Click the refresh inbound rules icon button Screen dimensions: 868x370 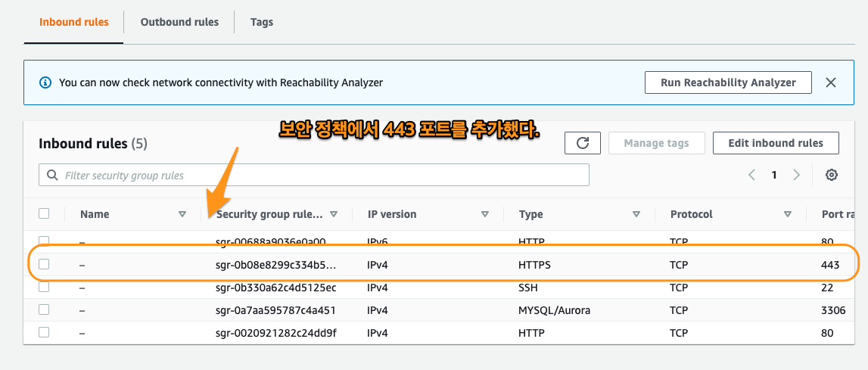582,143
